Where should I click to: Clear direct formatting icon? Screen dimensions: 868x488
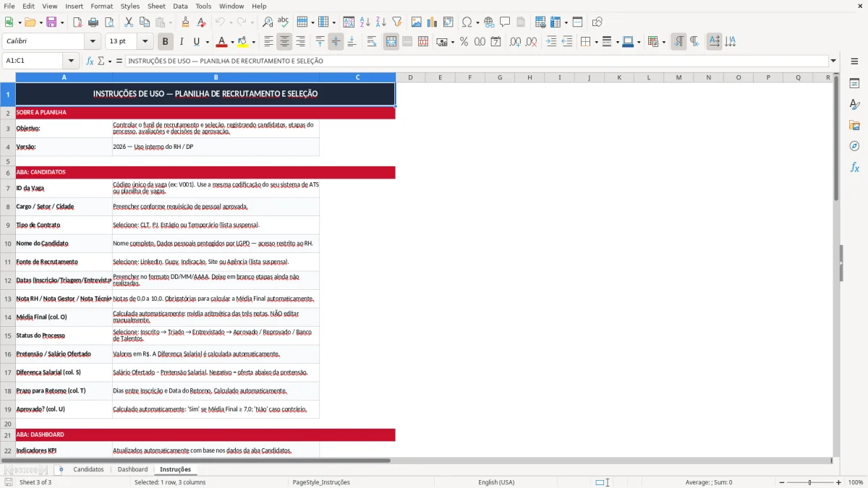click(x=202, y=22)
